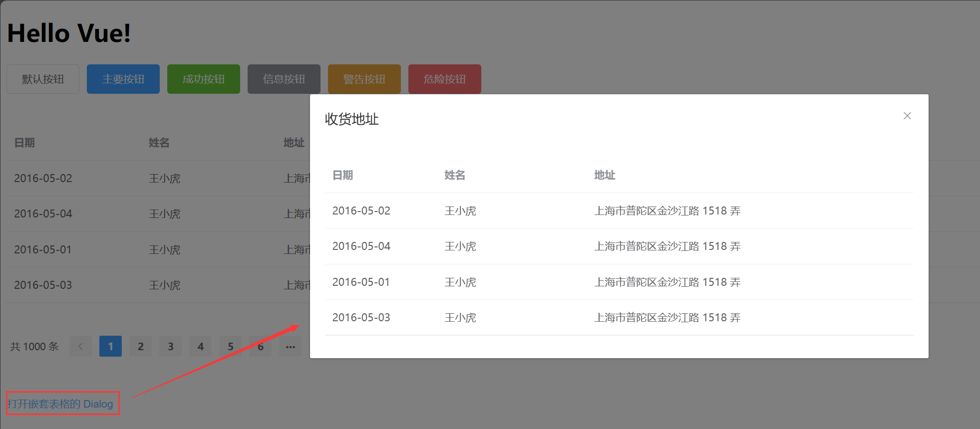Screen dimensions: 980x429
Task: Click the 共 1000 条 total count text
Action: click(34, 346)
